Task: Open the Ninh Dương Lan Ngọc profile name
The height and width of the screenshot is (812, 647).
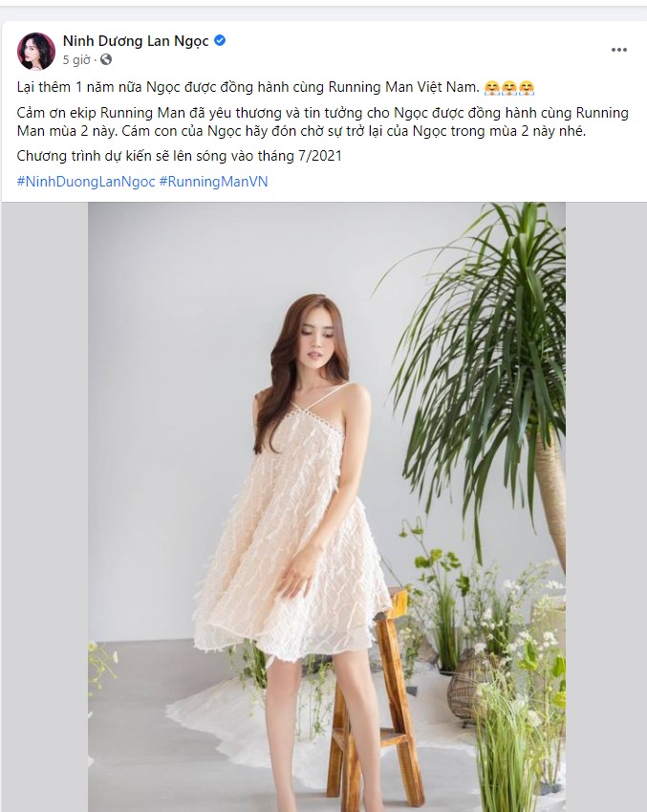Action: click(136, 40)
